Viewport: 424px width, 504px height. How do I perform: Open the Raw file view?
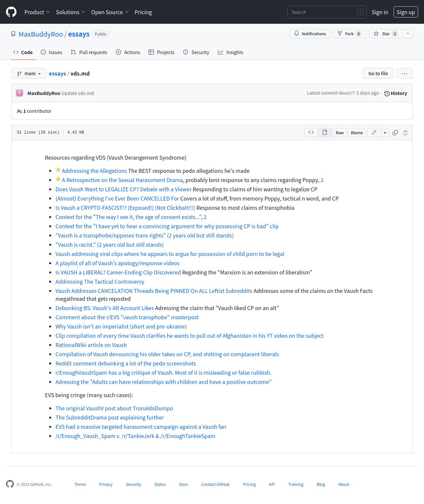pos(340,132)
